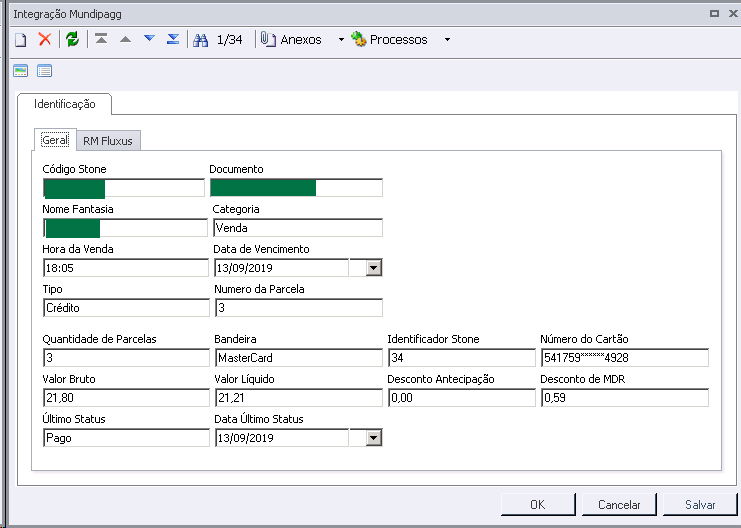
Task: Click the Processos gear button
Action: [x=389, y=40]
